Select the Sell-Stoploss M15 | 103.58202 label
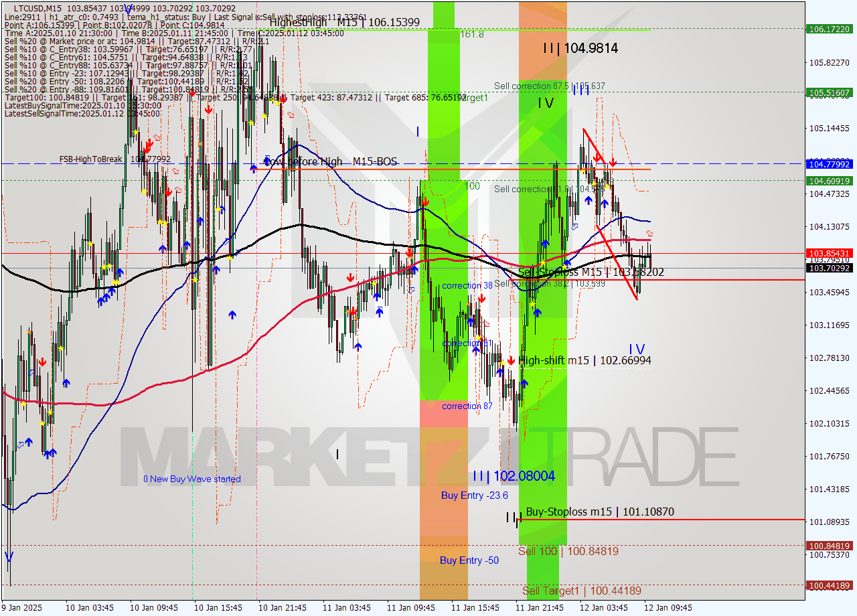The image size is (857, 616). [591, 272]
